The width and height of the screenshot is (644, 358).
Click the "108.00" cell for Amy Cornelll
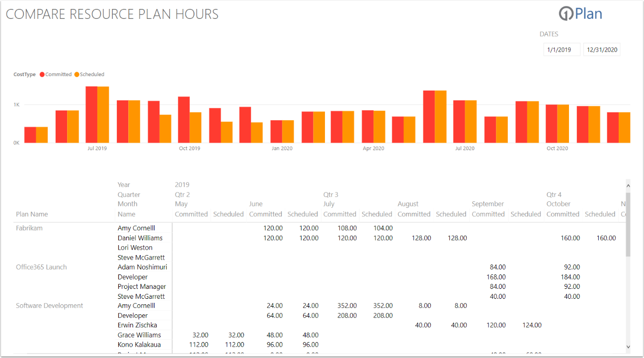point(347,228)
